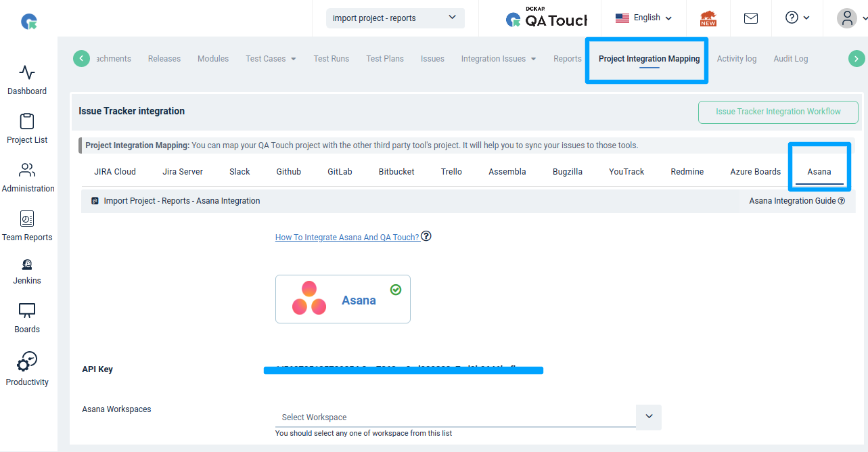Screen dimensions: 868x452
Task: Click the NEW announcements icon
Action: click(708, 18)
